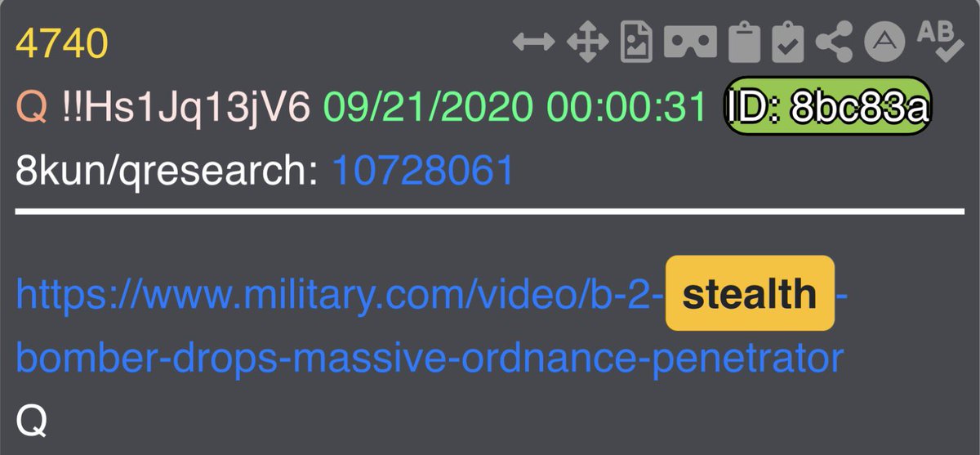Click the clipboard with checkmark icon

[x=788, y=42]
